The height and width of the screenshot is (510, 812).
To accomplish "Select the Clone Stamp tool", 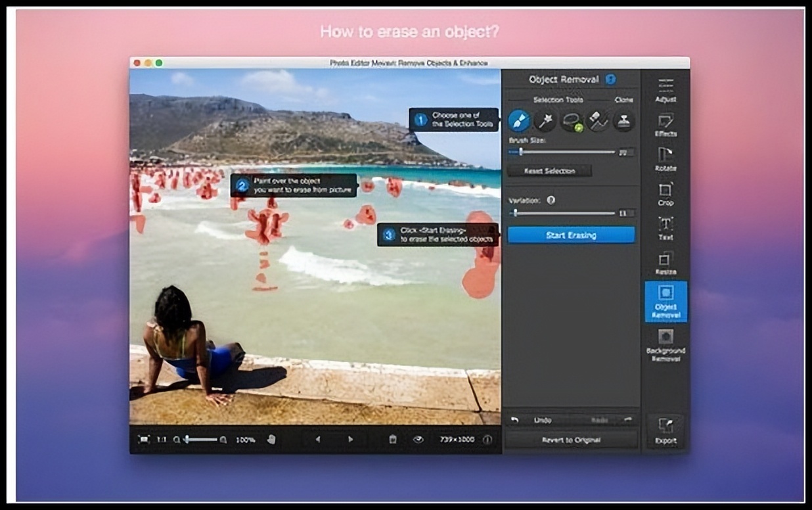I will tap(623, 121).
